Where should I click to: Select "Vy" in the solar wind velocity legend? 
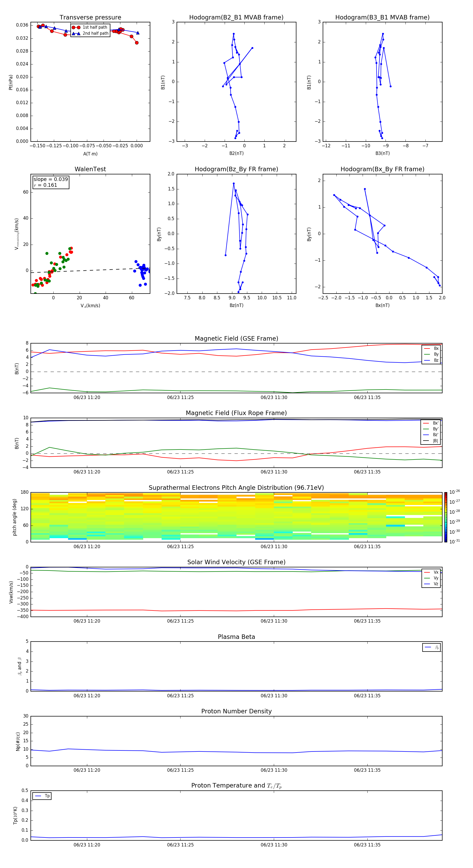click(x=431, y=578)
